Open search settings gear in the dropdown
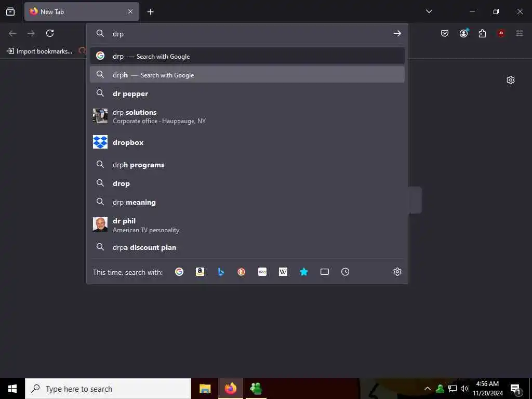Viewport: 532px width, 399px height. [x=397, y=272]
